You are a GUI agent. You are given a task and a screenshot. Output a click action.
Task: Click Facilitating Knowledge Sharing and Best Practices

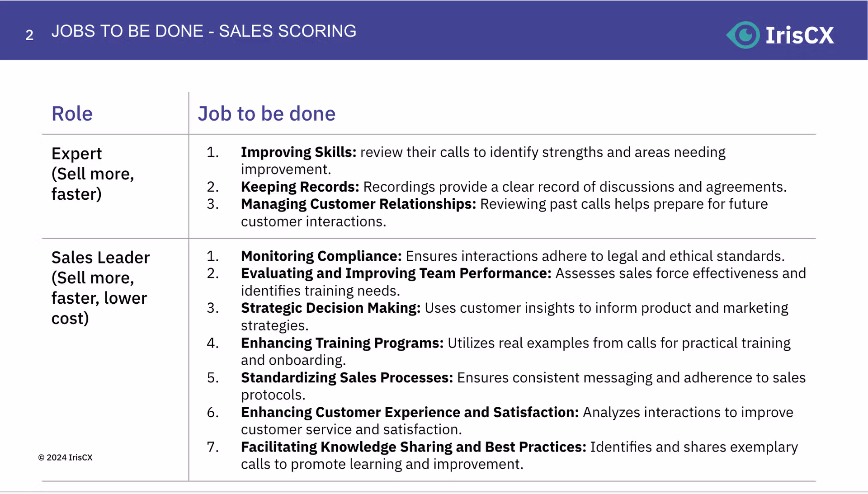click(413, 447)
